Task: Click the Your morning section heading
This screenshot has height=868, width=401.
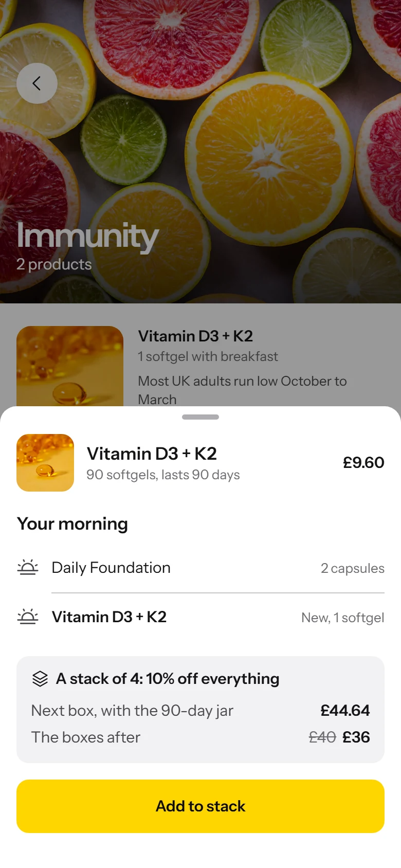Action: [72, 524]
